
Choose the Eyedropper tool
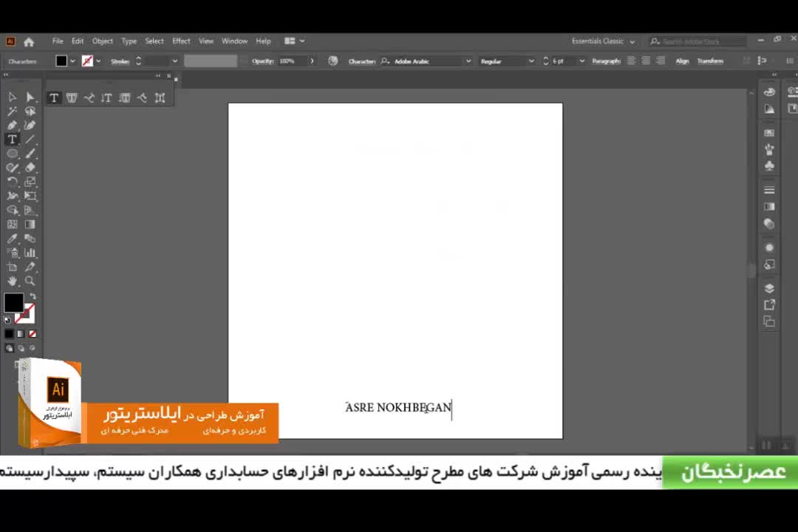12,239
